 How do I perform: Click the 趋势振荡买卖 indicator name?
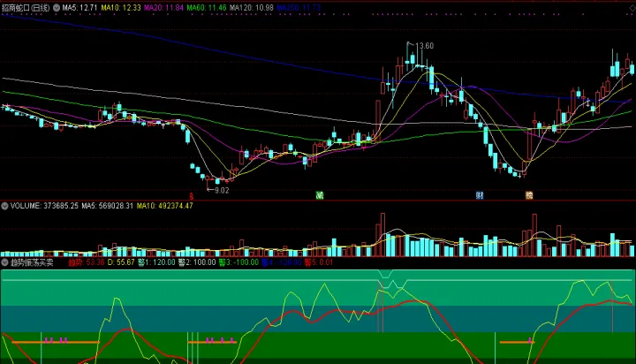click(x=33, y=262)
